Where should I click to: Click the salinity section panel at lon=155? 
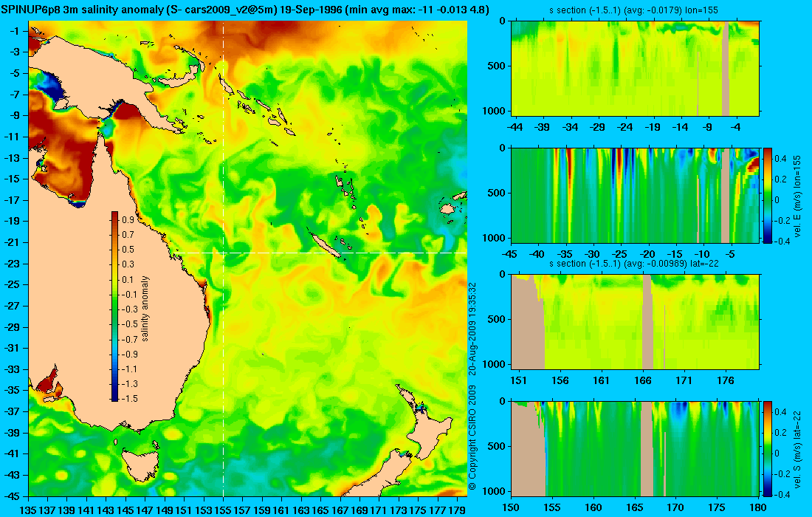tap(635, 68)
